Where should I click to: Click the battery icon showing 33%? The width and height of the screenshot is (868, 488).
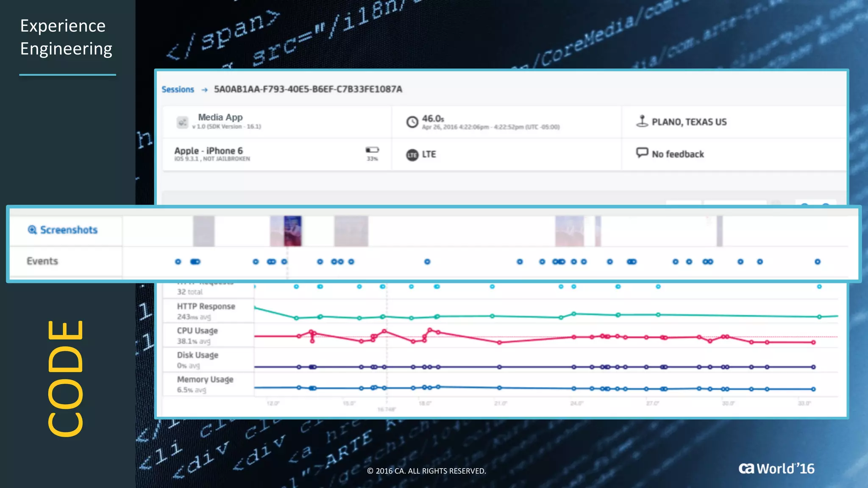pos(372,150)
